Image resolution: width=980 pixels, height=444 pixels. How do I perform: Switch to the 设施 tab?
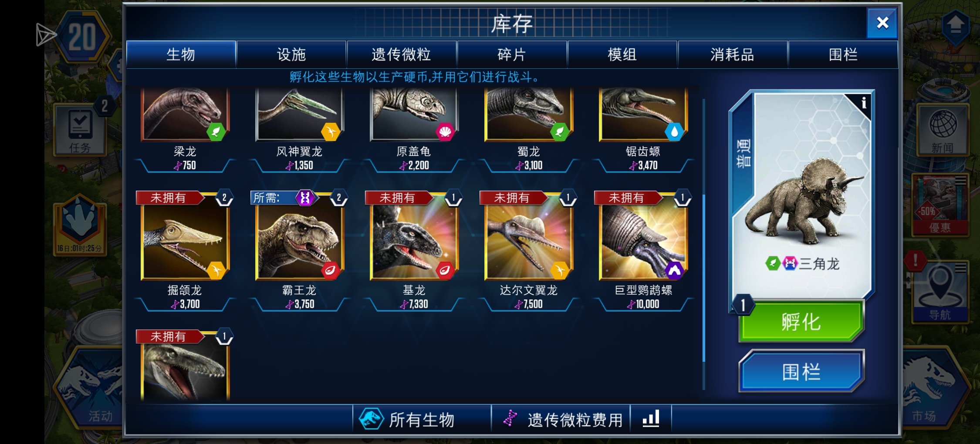pyautogui.click(x=291, y=54)
